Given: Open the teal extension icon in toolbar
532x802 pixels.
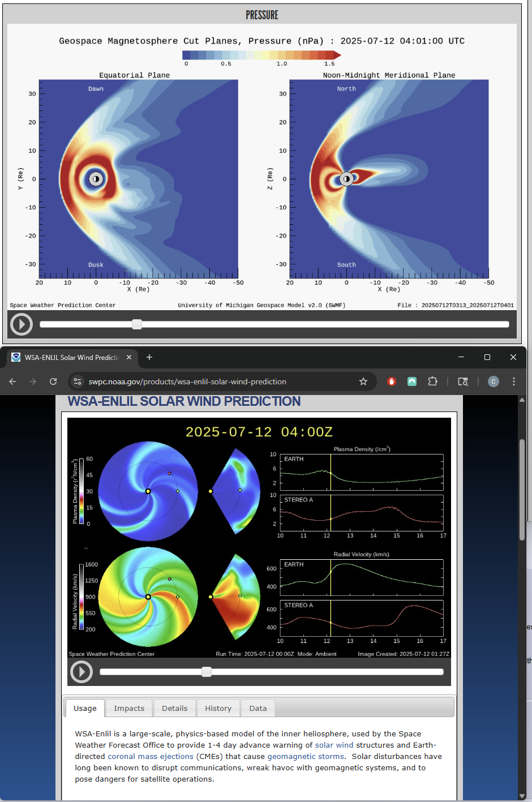Looking at the screenshot, I should 412,381.
